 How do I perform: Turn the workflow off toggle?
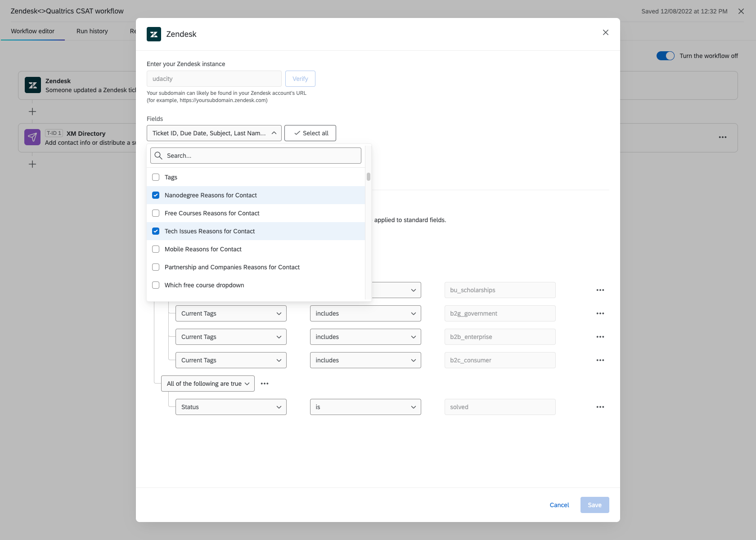(666, 56)
